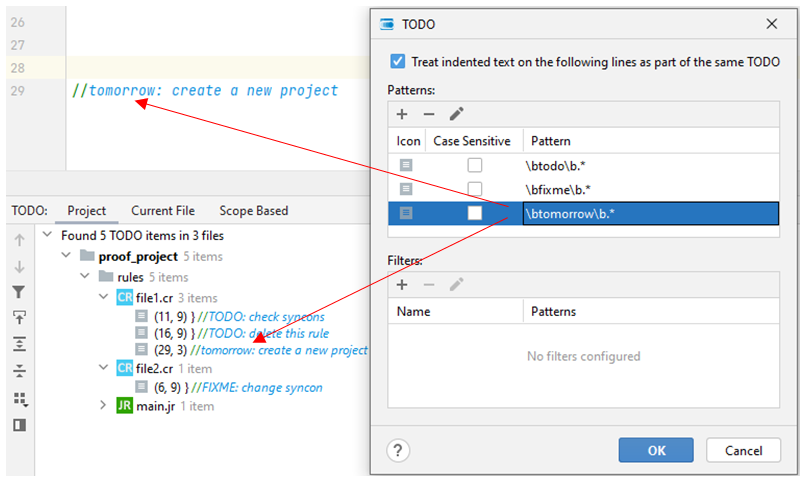
Task: Click the Collapse All icon in TODO toolbar
Action: 18,371
